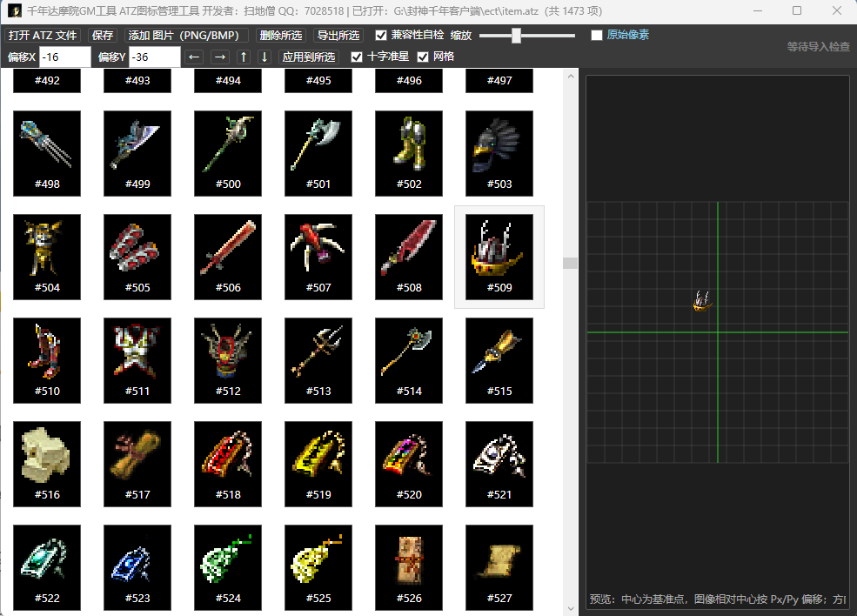Screen dimensions: 857x616
Task: Click the 打开 ATZ 文件 button
Action: click(x=43, y=36)
